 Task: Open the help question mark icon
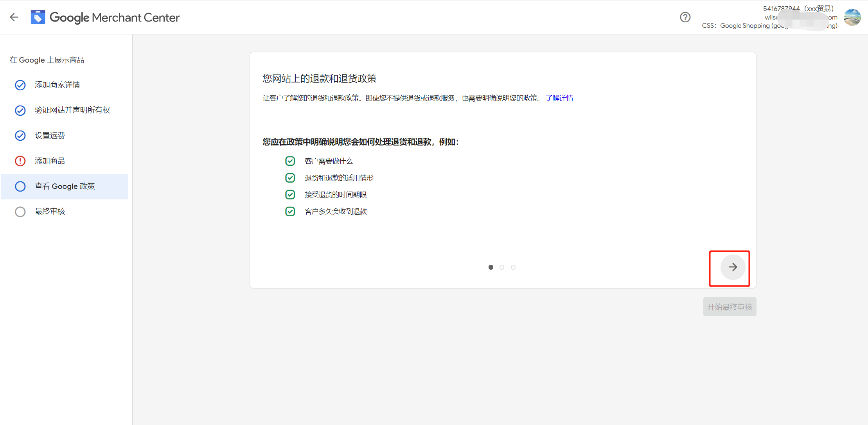[685, 17]
